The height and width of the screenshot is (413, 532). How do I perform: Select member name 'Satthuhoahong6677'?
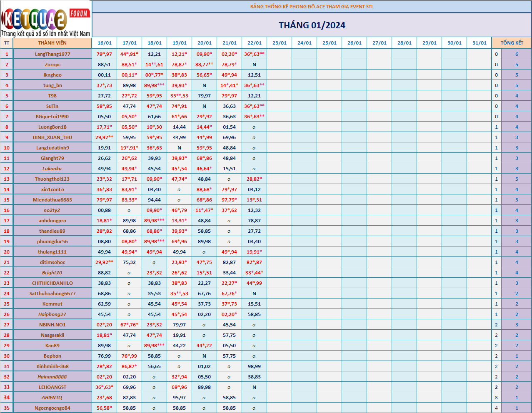click(52, 294)
